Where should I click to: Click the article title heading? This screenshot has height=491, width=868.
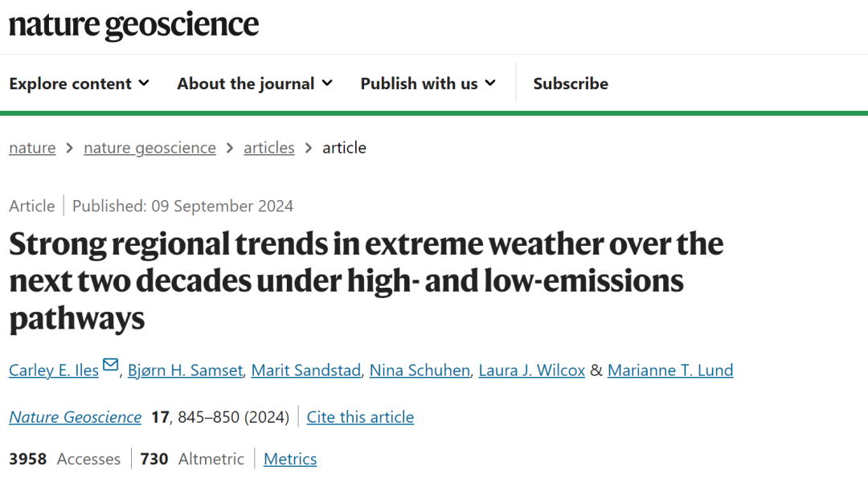point(366,281)
